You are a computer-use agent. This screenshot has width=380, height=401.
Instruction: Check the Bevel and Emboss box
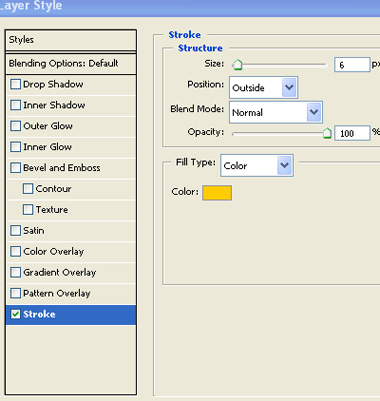click(15, 168)
